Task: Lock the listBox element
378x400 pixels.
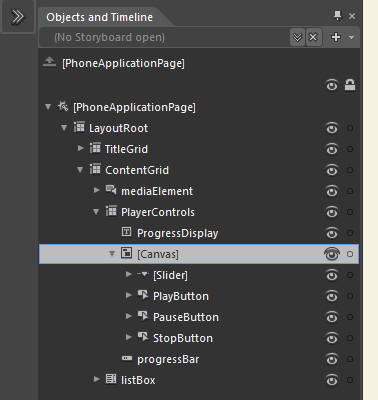Action: (350, 380)
